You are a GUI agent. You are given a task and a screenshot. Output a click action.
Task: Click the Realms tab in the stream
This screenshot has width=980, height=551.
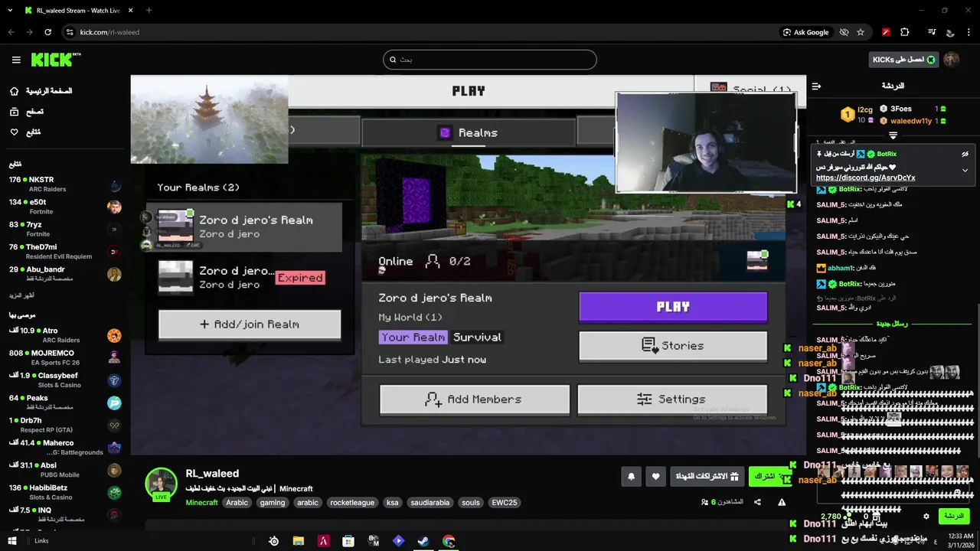(468, 132)
